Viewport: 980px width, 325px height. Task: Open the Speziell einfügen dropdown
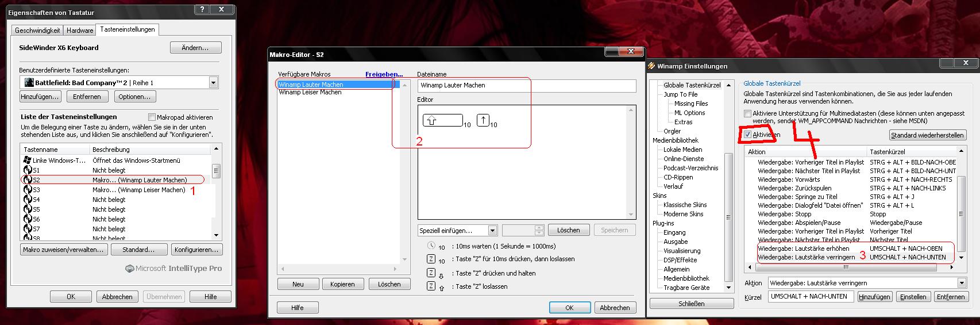pyautogui.click(x=492, y=230)
